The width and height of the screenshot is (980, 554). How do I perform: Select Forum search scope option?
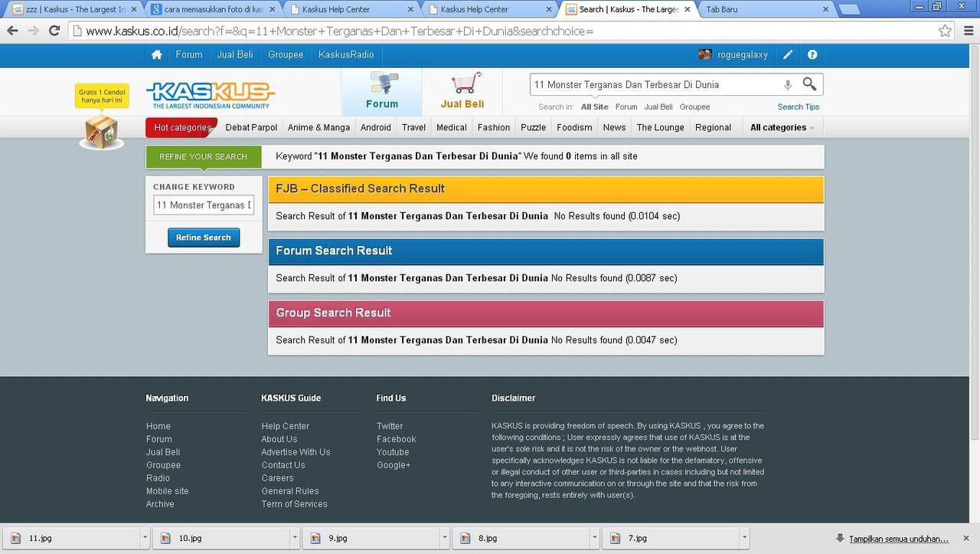pyautogui.click(x=626, y=107)
